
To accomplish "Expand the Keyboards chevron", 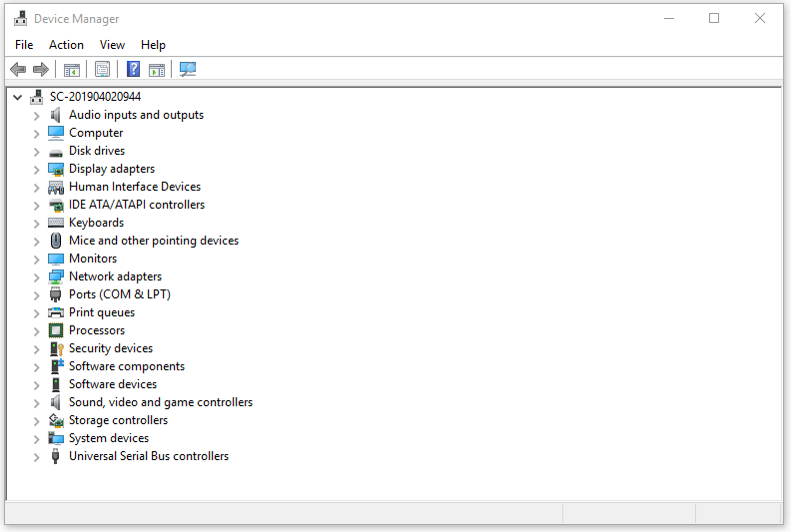I will (36, 224).
